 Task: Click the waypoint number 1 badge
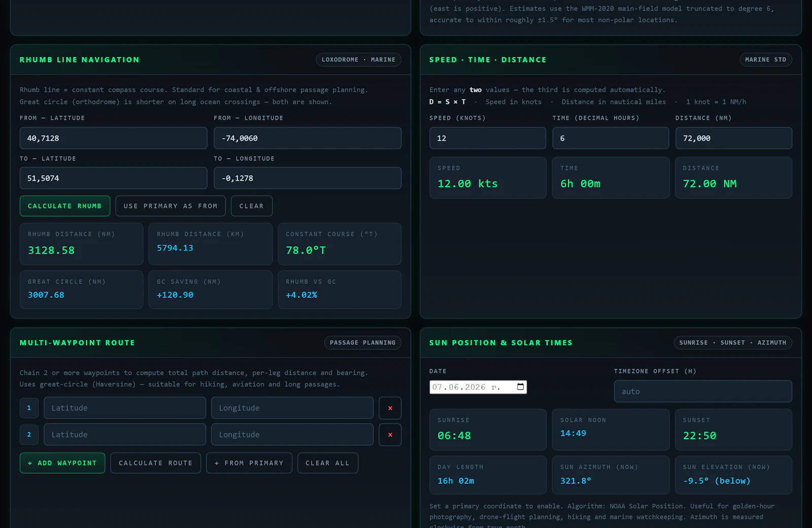pyautogui.click(x=29, y=408)
